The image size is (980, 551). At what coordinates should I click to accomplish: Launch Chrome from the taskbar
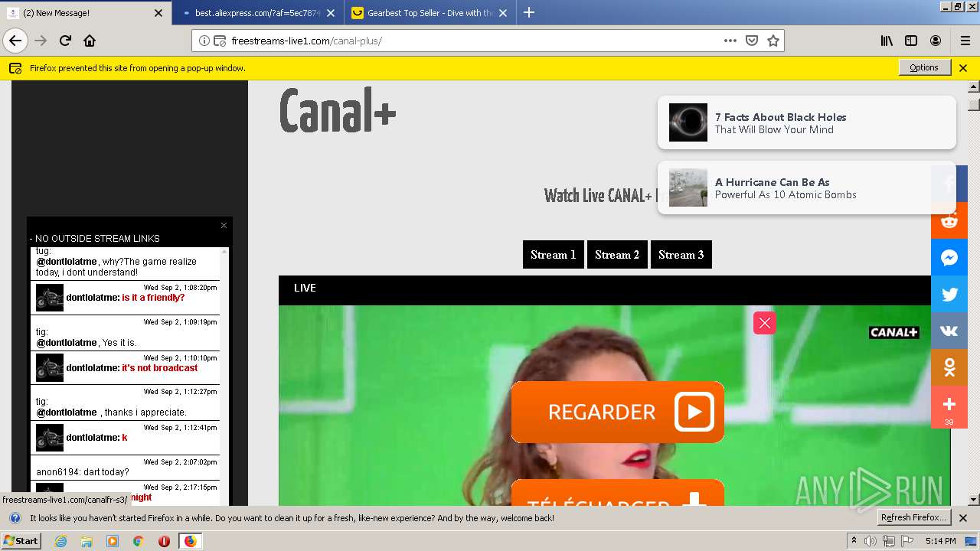[138, 541]
